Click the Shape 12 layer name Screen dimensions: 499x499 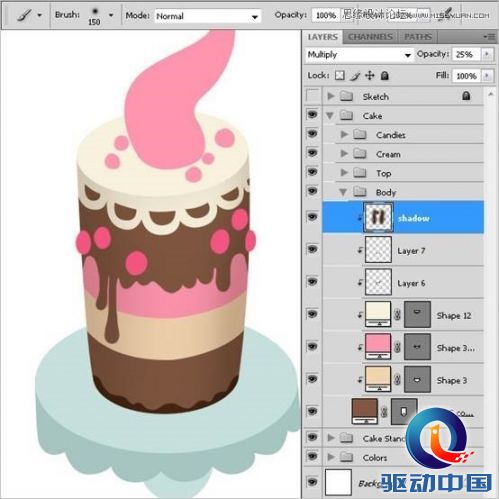click(x=454, y=315)
